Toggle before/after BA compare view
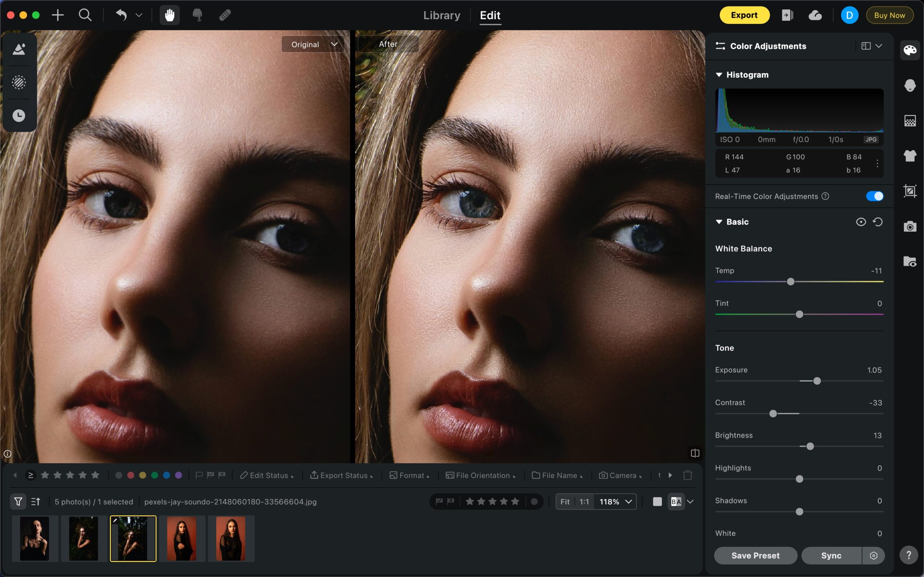 [676, 502]
